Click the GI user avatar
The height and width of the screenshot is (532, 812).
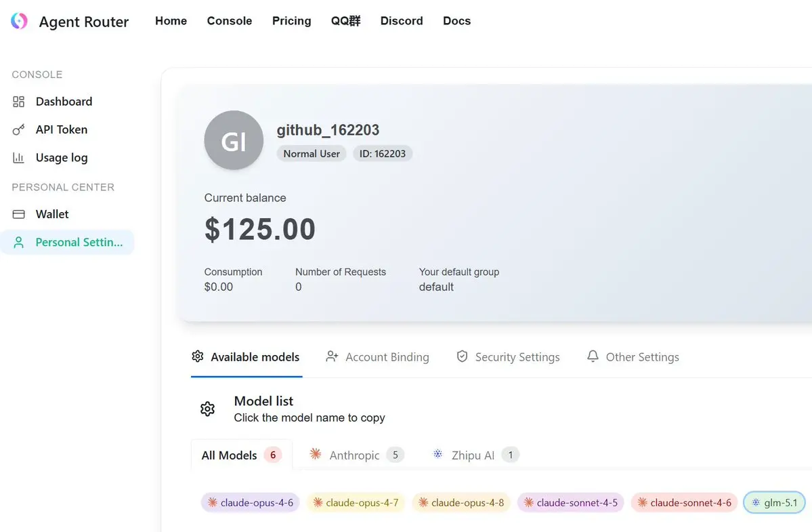234,140
